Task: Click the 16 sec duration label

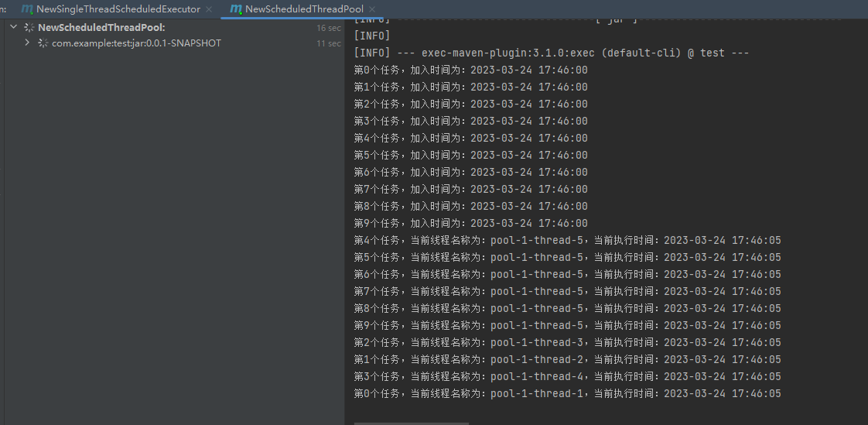Action: click(329, 28)
